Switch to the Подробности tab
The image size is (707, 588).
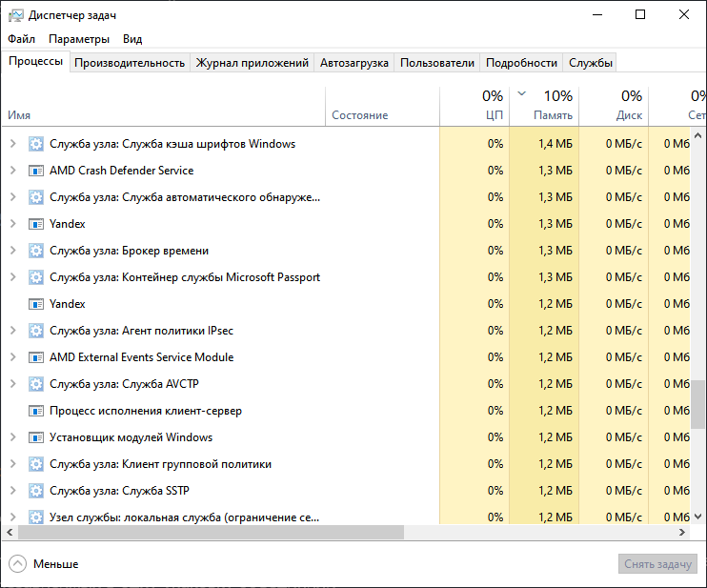(x=521, y=63)
